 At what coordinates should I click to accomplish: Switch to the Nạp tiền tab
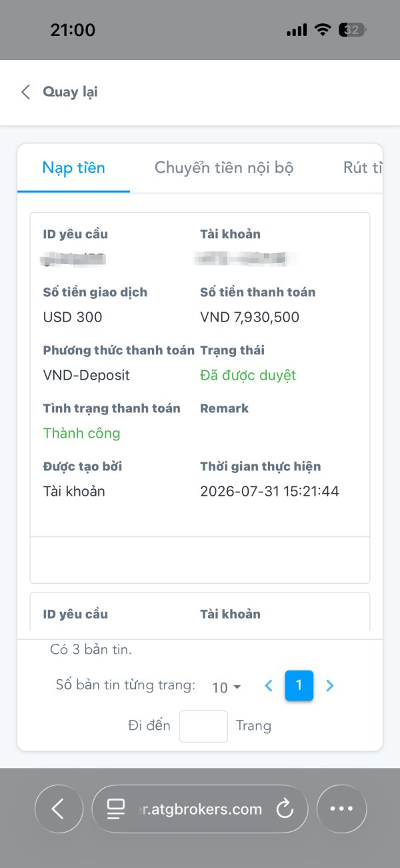coord(73,167)
